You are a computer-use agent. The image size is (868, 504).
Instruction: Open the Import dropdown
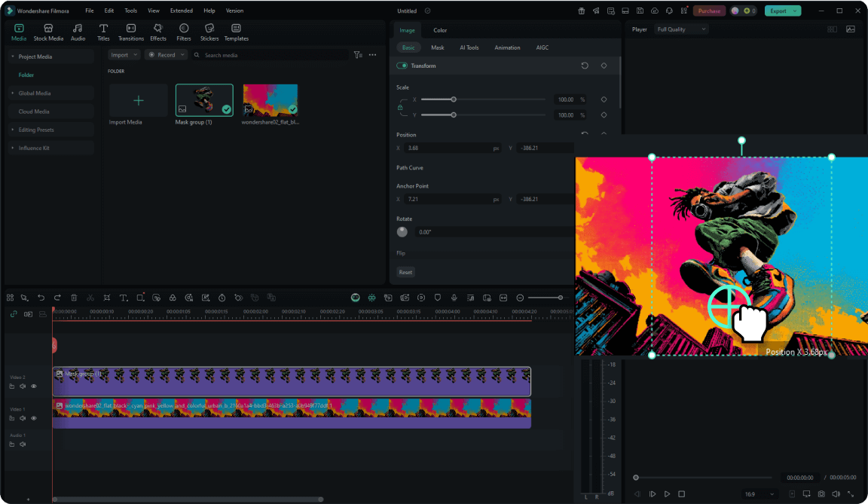click(x=124, y=55)
